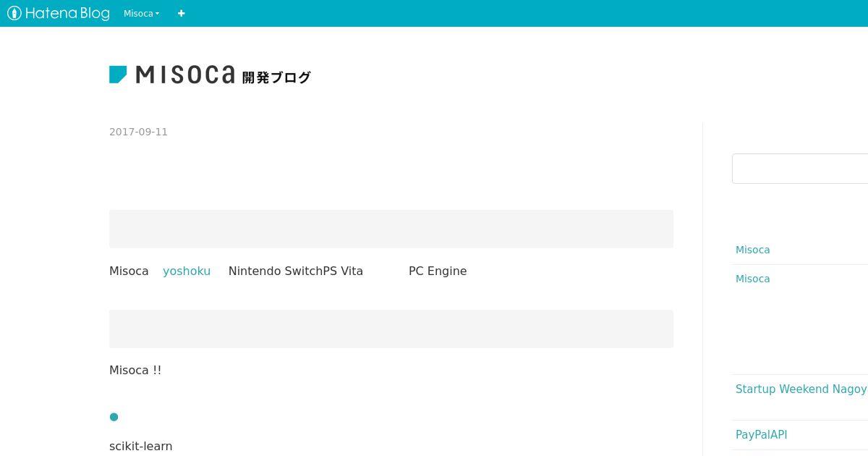Focus the sidebar search input field
Image resolution: width=868 pixels, height=456 pixels.
coord(800,169)
